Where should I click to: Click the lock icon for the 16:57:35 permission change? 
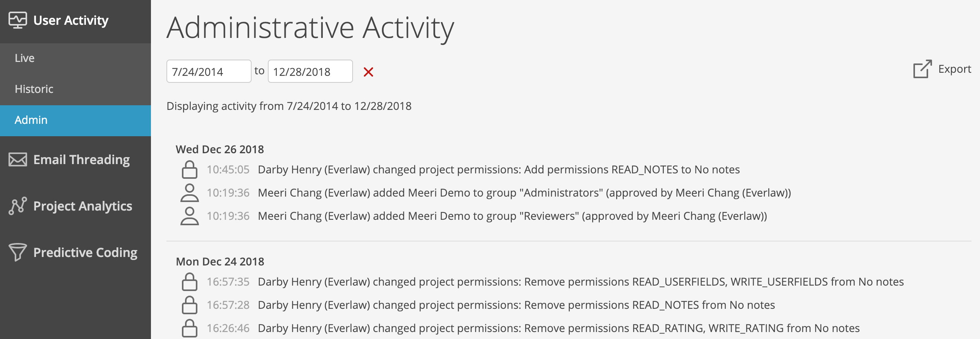pos(190,281)
